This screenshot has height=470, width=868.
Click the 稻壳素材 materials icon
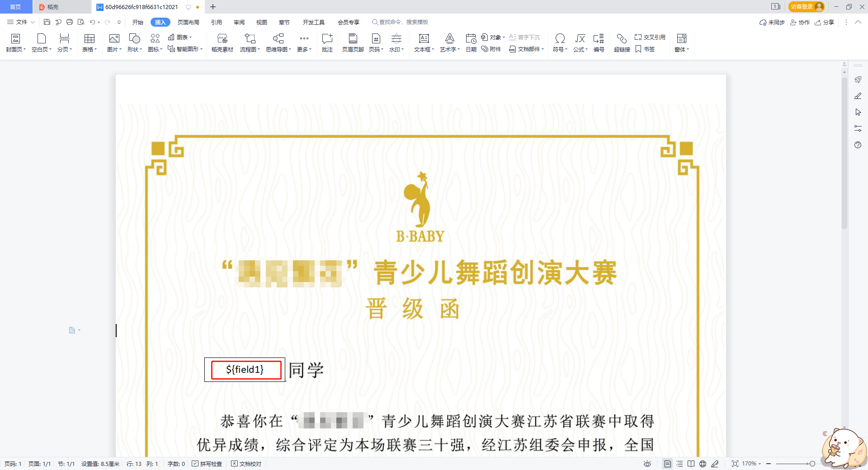tap(222, 43)
